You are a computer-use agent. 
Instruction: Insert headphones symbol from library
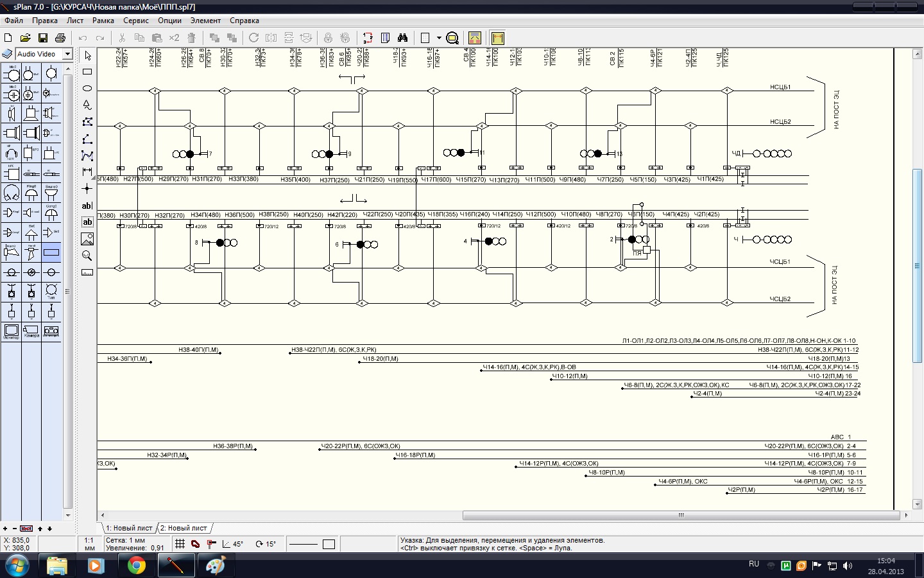[12, 153]
